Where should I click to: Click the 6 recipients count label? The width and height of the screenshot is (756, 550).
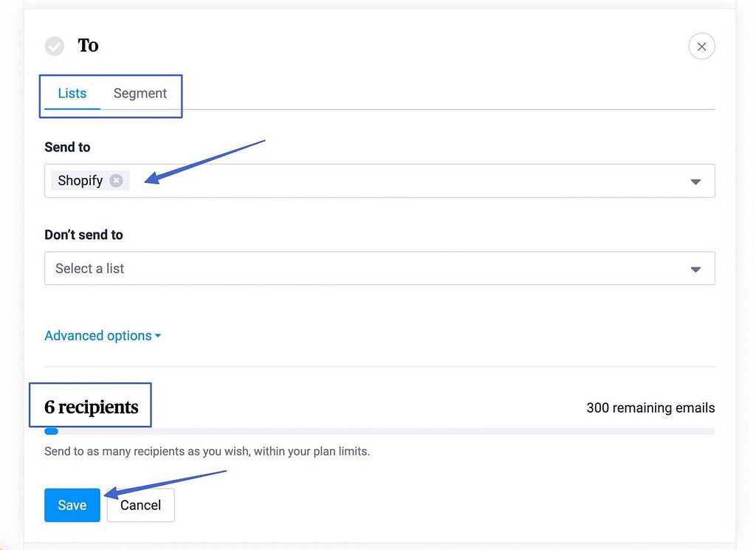point(91,406)
